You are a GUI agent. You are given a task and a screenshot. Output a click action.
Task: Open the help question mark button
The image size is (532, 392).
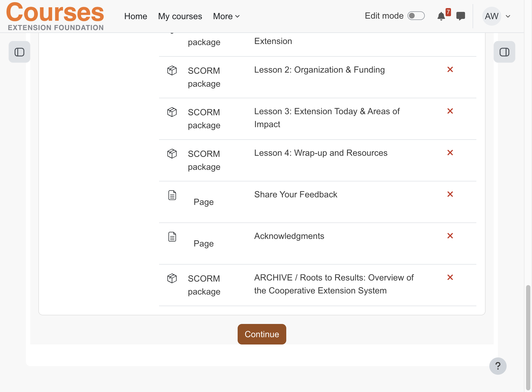pyautogui.click(x=498, y=366)
